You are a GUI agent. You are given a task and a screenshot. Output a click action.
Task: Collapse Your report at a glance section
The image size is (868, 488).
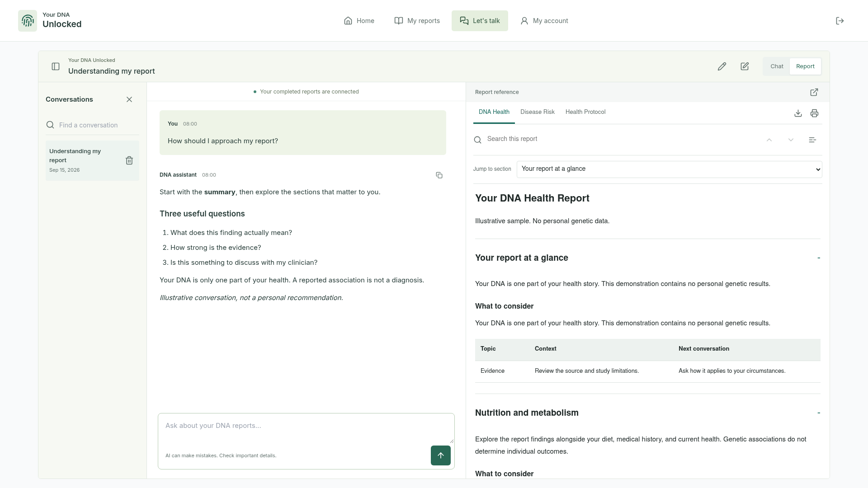[x=819, y=258]
